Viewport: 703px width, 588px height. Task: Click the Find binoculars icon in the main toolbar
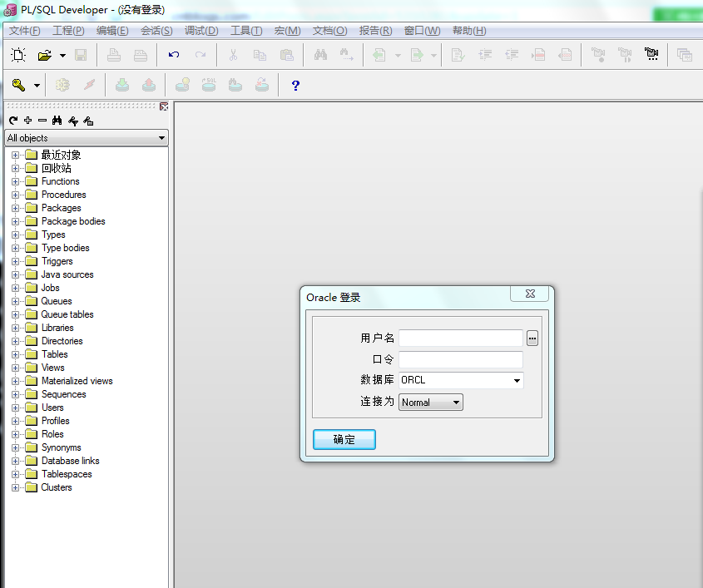click(x=320, y=55)
